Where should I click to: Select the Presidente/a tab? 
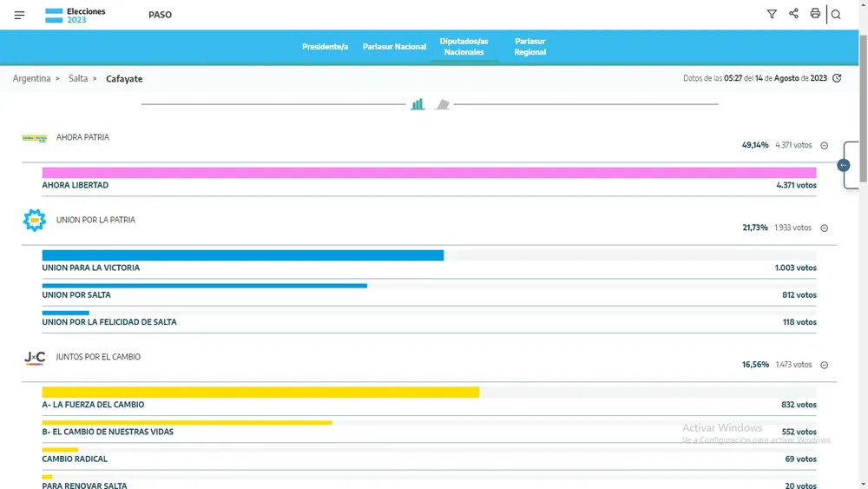tap(325, 47)
